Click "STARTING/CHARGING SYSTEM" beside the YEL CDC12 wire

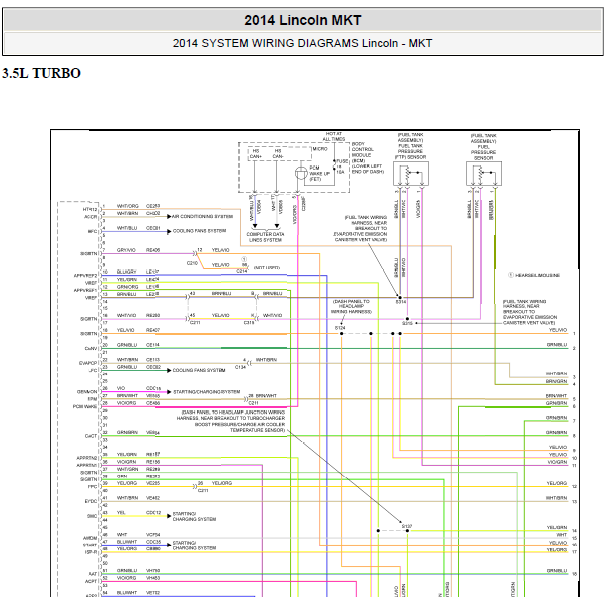coord(194,516)
